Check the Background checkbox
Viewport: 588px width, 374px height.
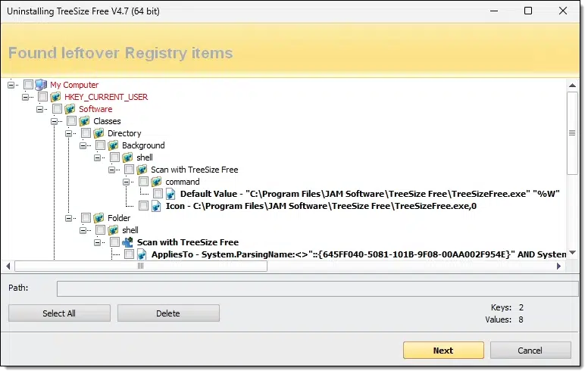[100, 145]
